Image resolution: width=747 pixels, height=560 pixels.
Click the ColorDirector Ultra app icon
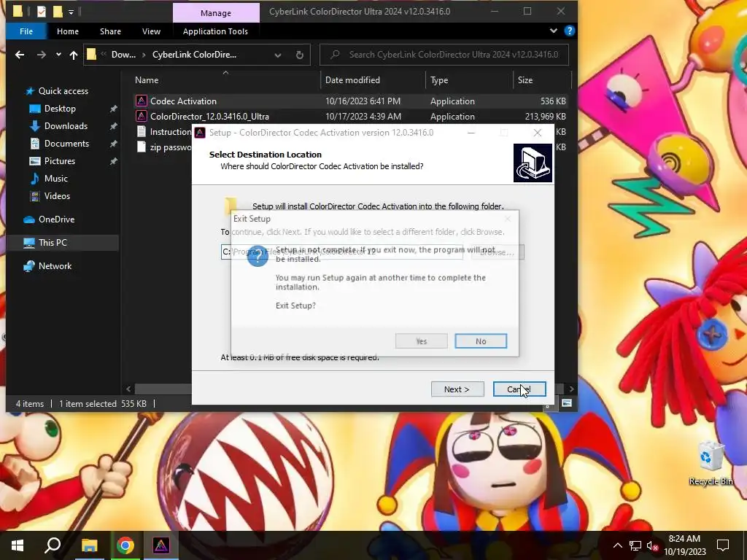point(141,116)
